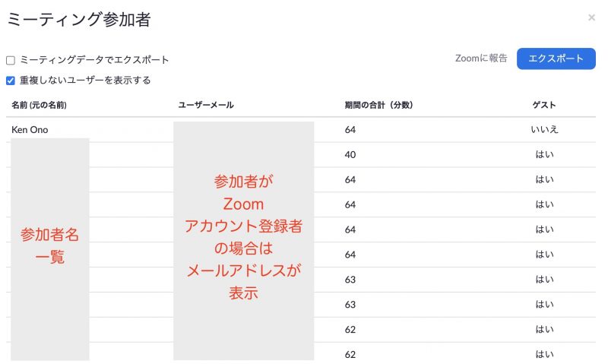The width and height of the screenshot is (608, 364).
Task: Click the first 63 duration cell
Action: (350, 280)
